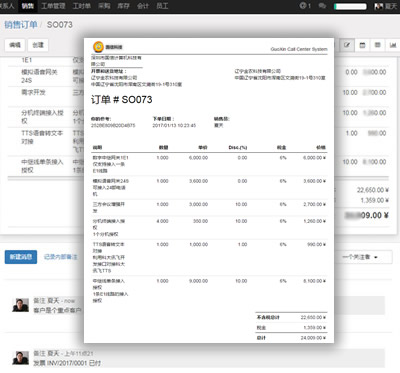Click the SO073 breadcrumb text

(x=60, y=25)
